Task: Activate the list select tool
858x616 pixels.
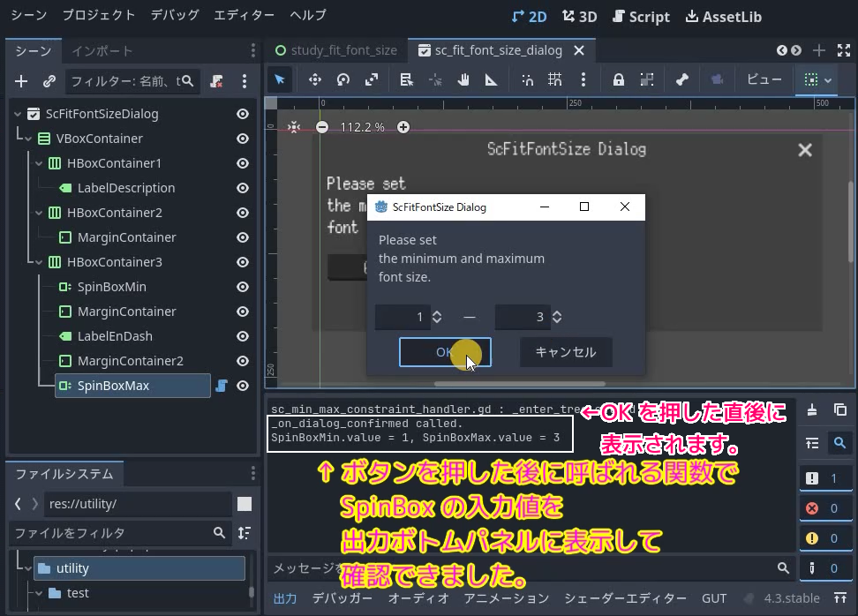Action: click(407, 80)
